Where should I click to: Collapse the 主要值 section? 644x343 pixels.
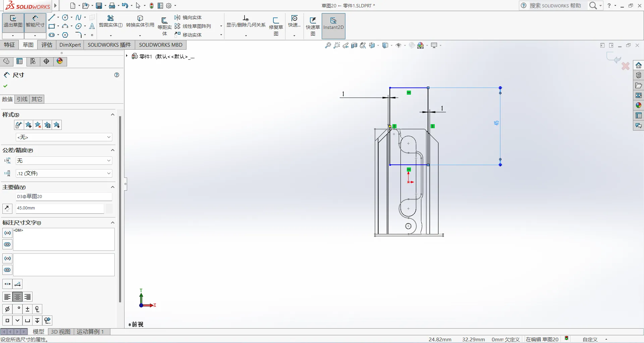(x=113, y=187)
